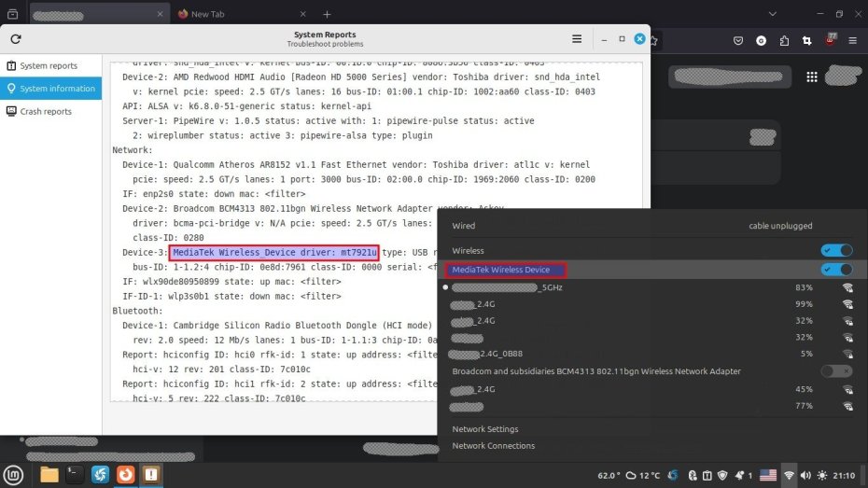The image size is (868, 488).
Task: Click the blue swirl launcher beside Terminal
Action: [100, 475]
